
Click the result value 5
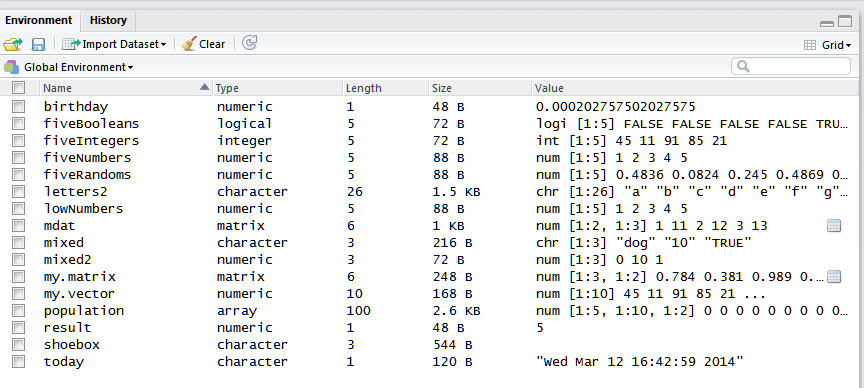(x=539, y=328)
